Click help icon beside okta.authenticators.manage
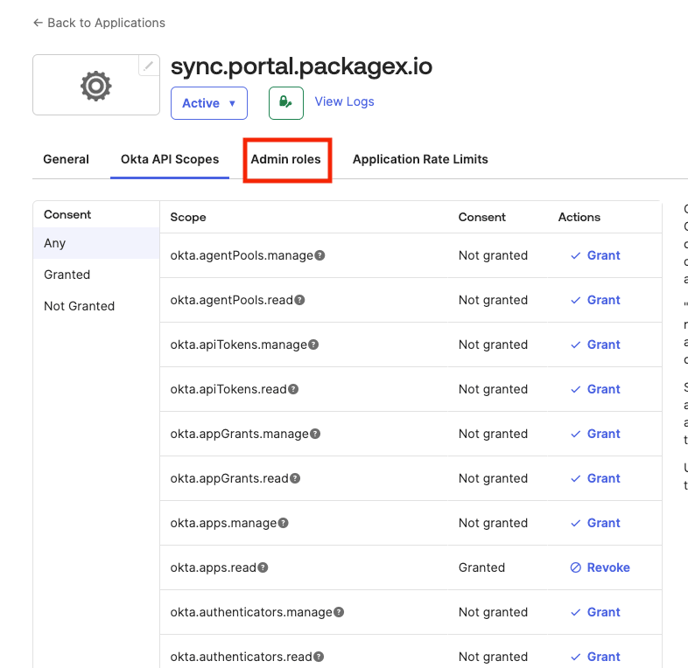 [339, 612]
